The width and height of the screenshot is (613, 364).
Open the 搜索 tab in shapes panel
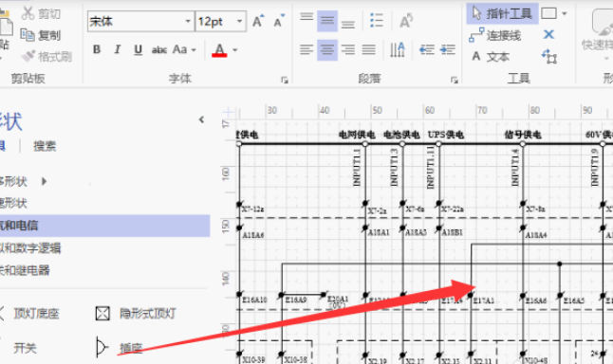click(x=45, y=147)
